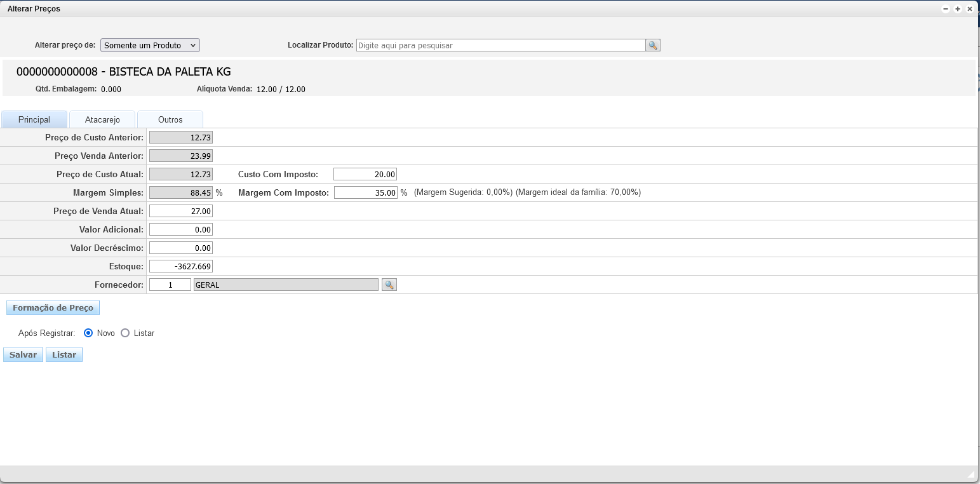980x484 pixels.
Task: Select the Listar radio option
Action: [125, 333]
